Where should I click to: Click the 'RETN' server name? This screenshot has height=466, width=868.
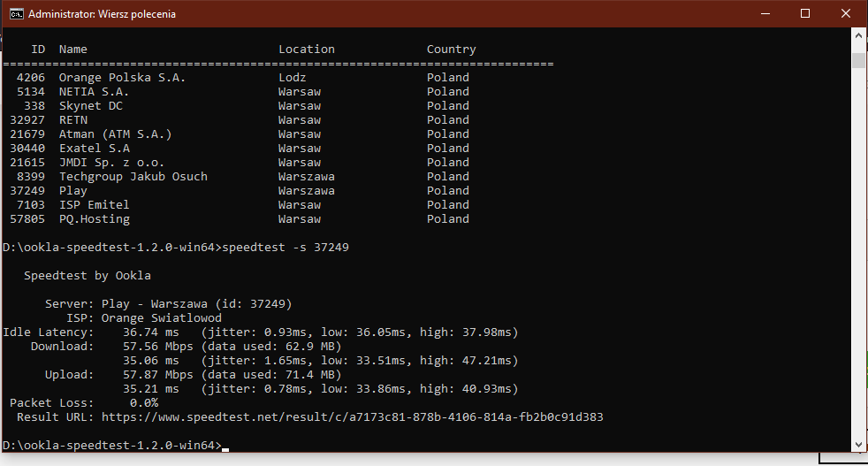click(73, 119)
